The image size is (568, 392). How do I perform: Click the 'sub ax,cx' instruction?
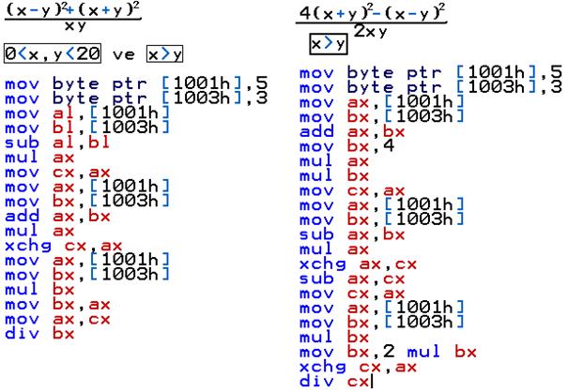pos(354,279)
